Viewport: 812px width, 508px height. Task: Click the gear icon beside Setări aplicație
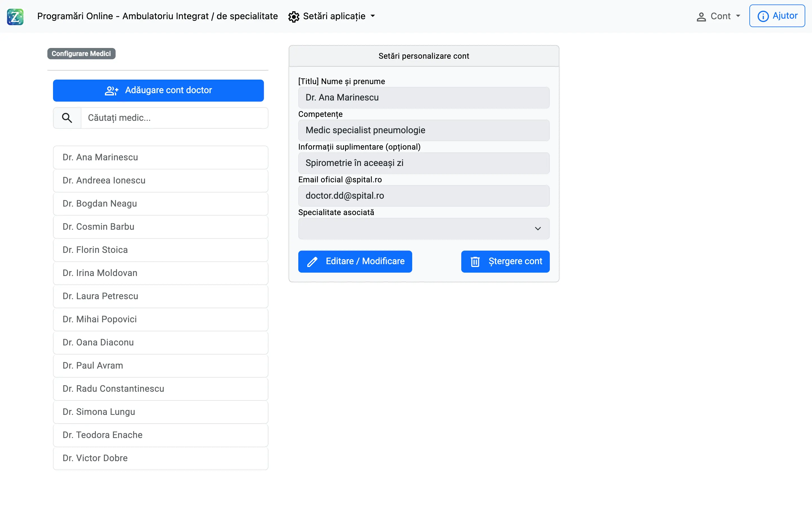point(294,16)
